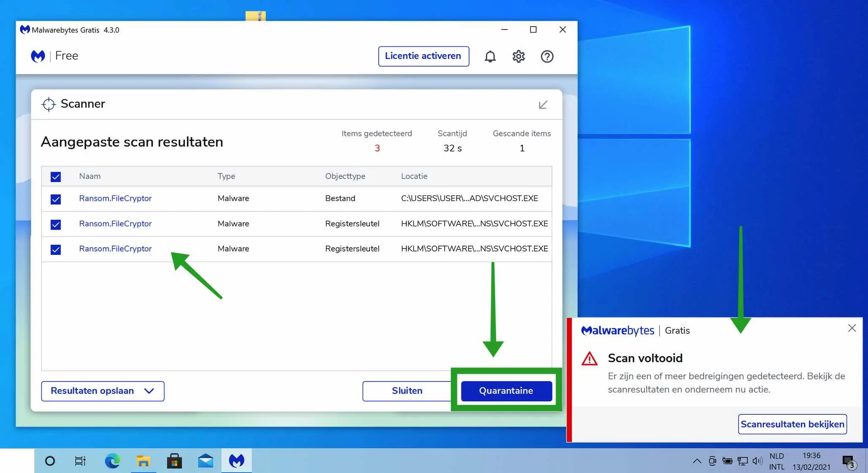Open Microsoft Store from the taskbar
868x473 pixels.
[x=174, y=461]
